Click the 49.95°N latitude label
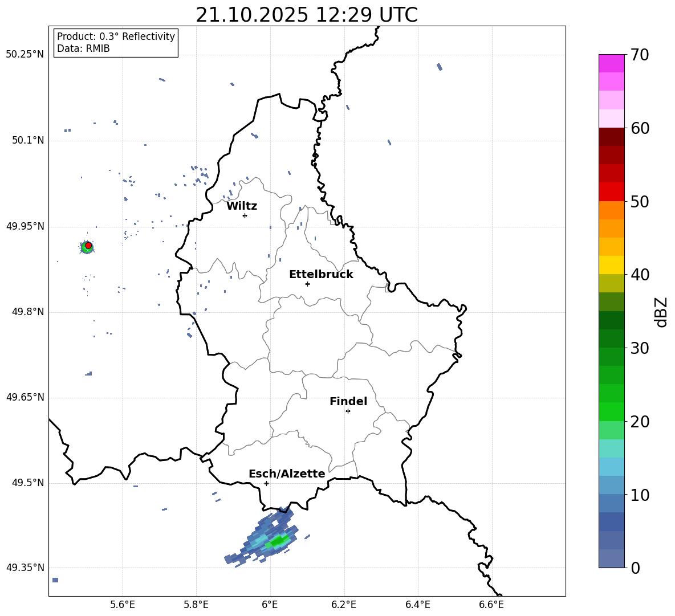Viewport: 675px width, 616px height. [x=25, y=227]
